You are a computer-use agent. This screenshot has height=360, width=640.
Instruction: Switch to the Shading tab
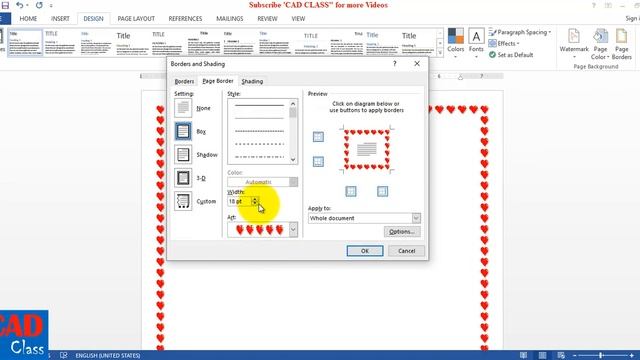252,81
